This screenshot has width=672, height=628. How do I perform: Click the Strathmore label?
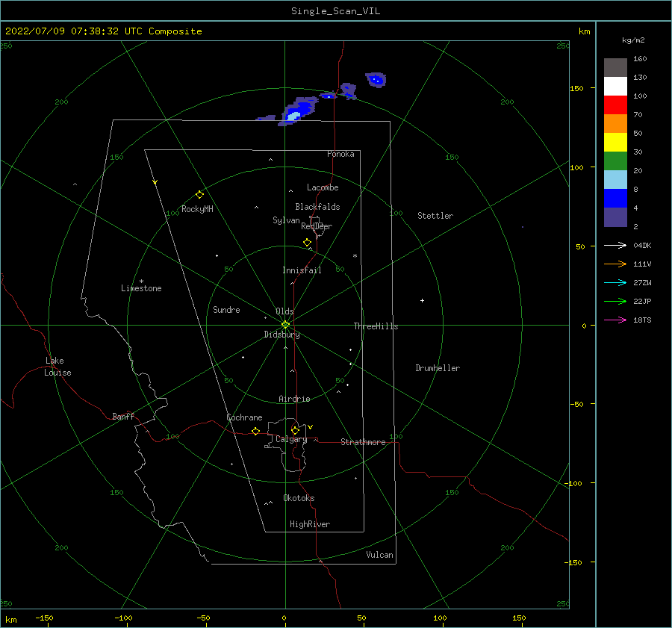point(363,442)
